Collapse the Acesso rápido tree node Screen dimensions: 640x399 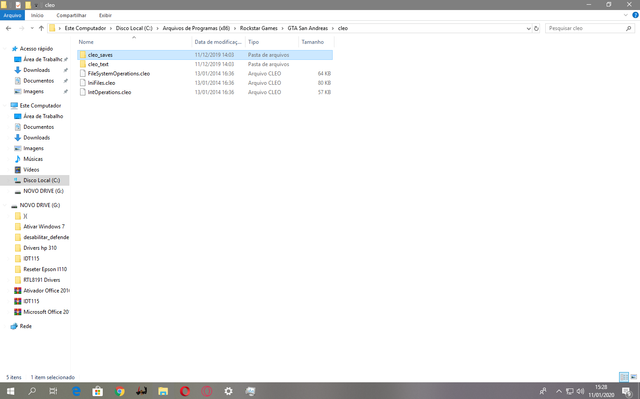(4, 49)
